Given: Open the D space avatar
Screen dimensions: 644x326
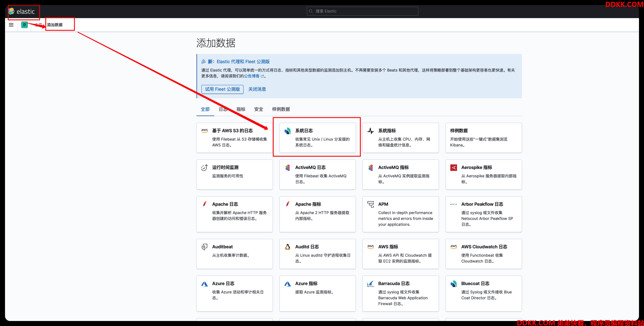Looking at the screenshot, I should 25,25.
